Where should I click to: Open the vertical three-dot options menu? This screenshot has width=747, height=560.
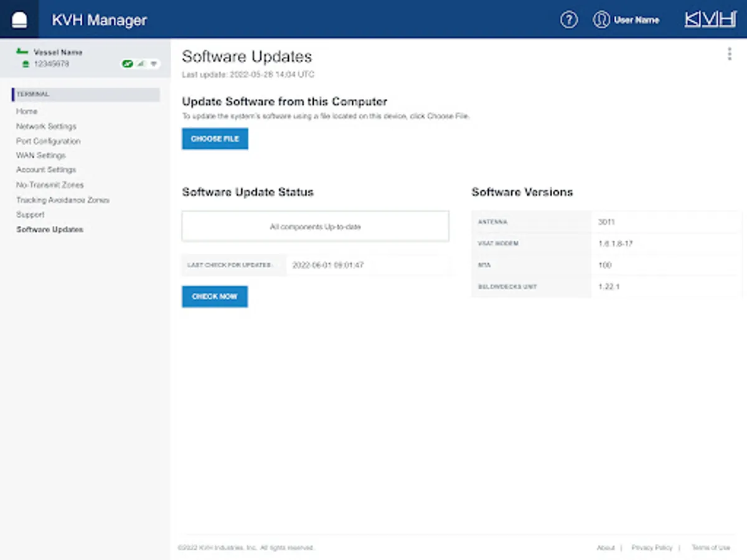click(729, 54)
